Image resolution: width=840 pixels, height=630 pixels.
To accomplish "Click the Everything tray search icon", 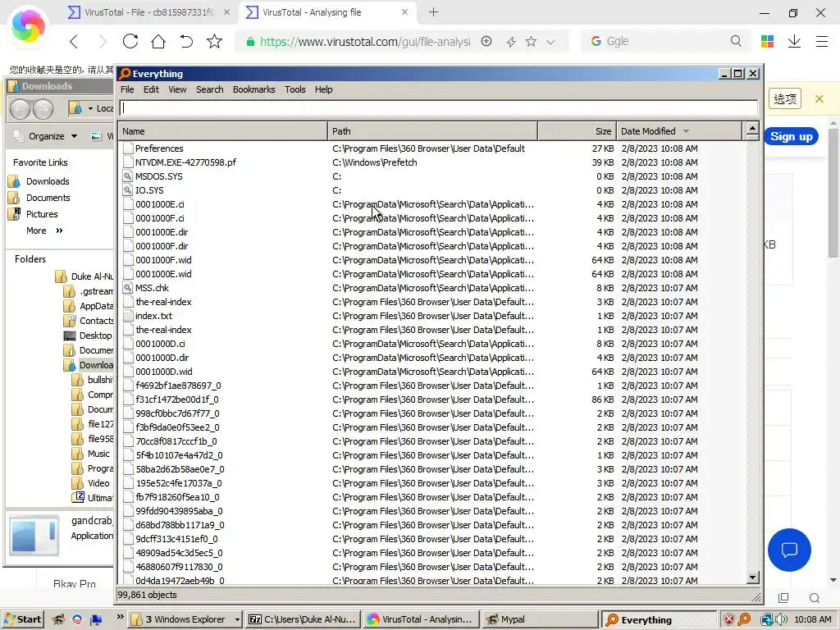I will pos(743,619).
